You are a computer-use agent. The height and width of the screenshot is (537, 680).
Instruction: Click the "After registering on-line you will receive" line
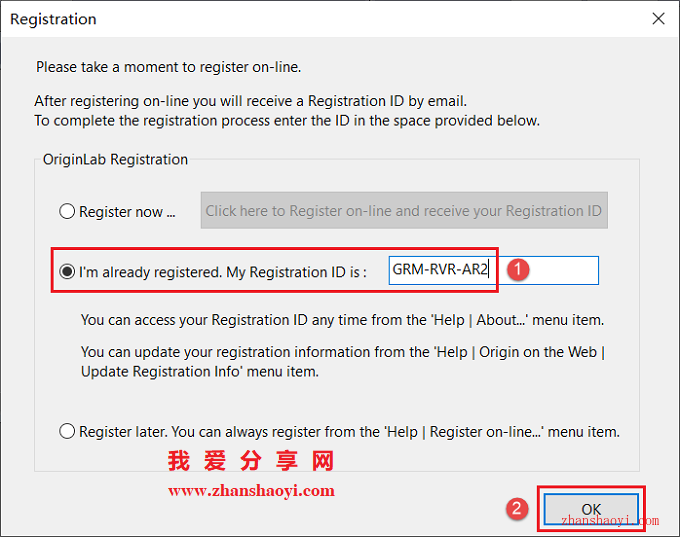(x=251, y=101)
